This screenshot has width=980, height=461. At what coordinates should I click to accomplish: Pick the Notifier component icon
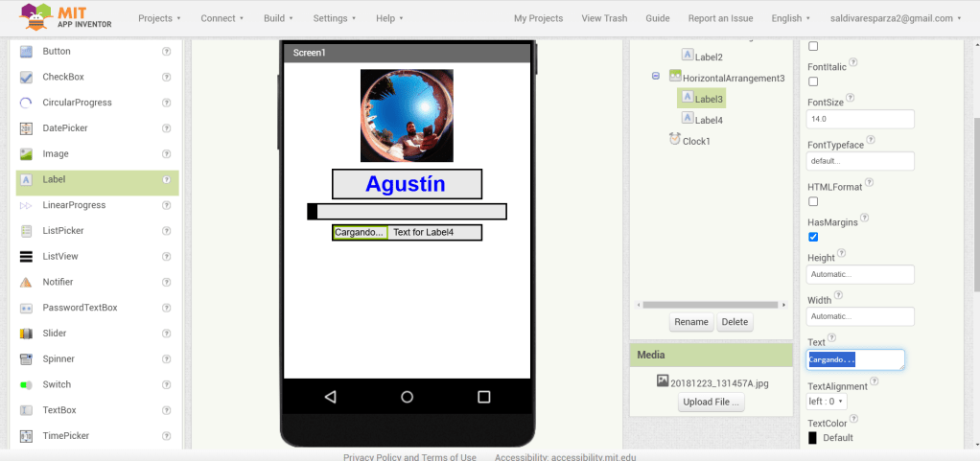pos(26,282)
